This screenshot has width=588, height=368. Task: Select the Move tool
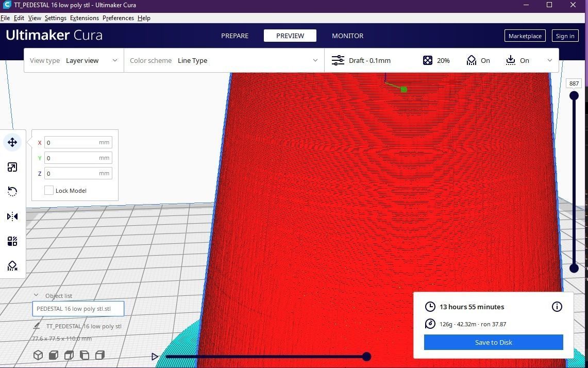pos(12,142)
